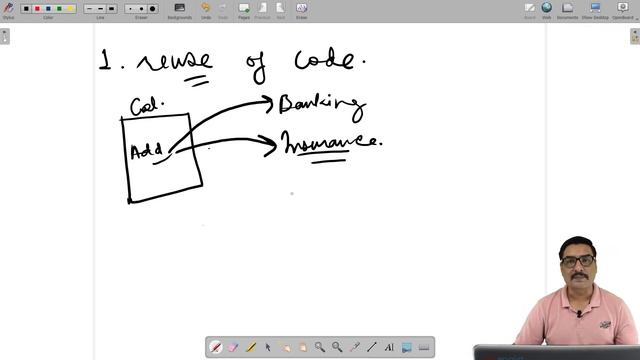Choose the thin line width
This screenshot has height=360, width=640.
(90, 9)
